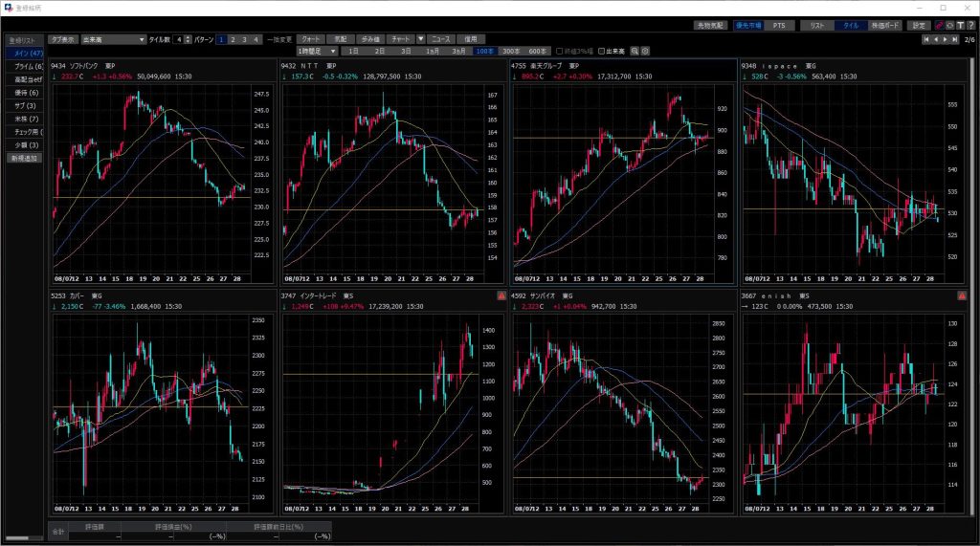
Task: Click the T font icon in top bar
Action: [959, 25]
